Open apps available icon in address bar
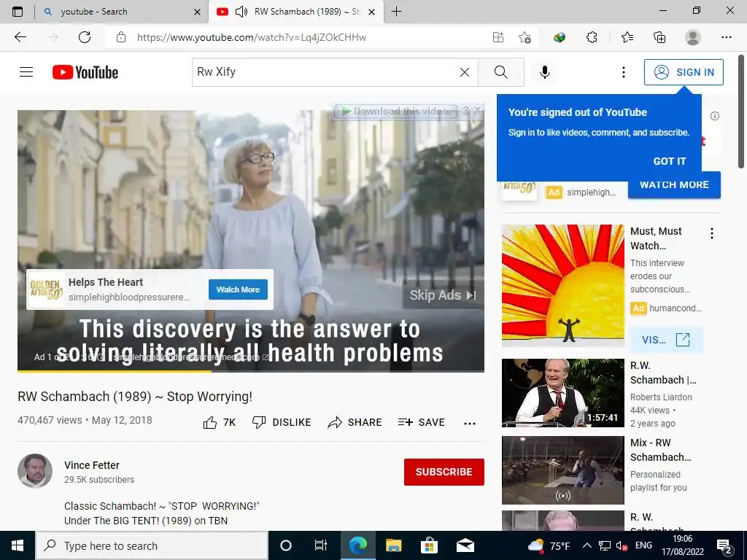Viewport: 747px width, 560px height. (x=498, y=37)
